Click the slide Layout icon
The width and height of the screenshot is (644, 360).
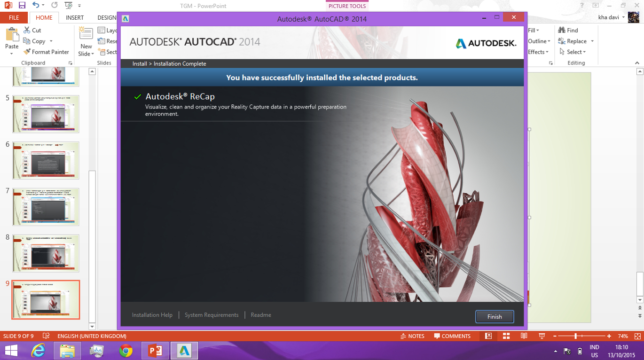tap(102, 30)
